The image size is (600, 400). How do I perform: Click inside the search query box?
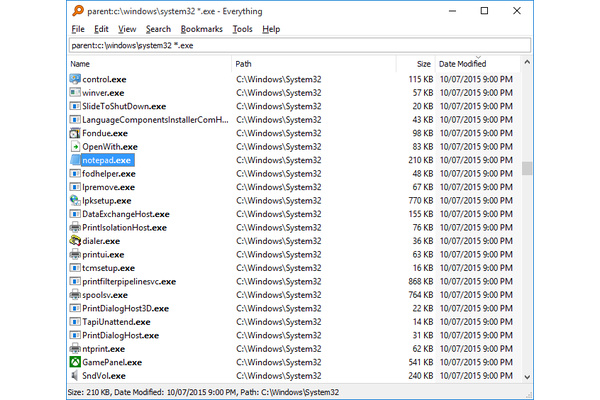click(x=300, y=46)
